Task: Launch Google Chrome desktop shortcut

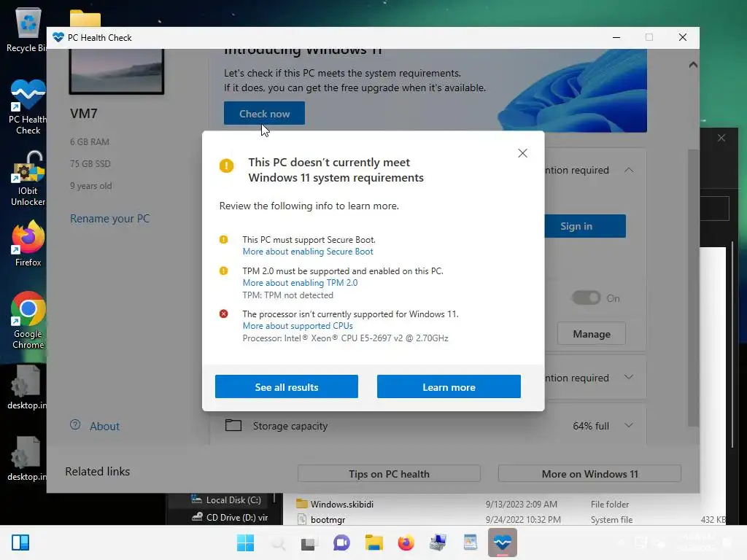Action: 28,321
